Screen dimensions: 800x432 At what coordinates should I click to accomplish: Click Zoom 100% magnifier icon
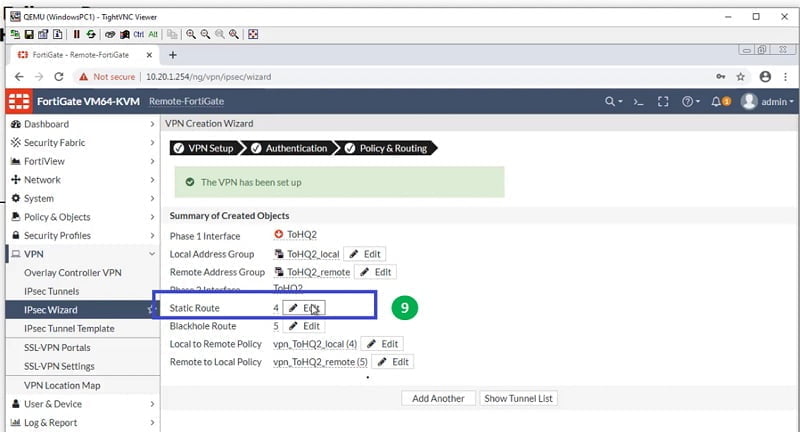(x=219, y=34)
